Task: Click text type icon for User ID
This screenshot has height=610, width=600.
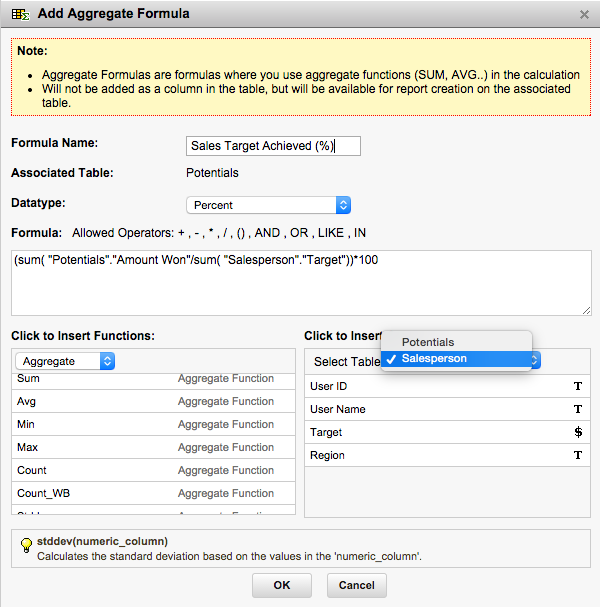Action: 577,386
